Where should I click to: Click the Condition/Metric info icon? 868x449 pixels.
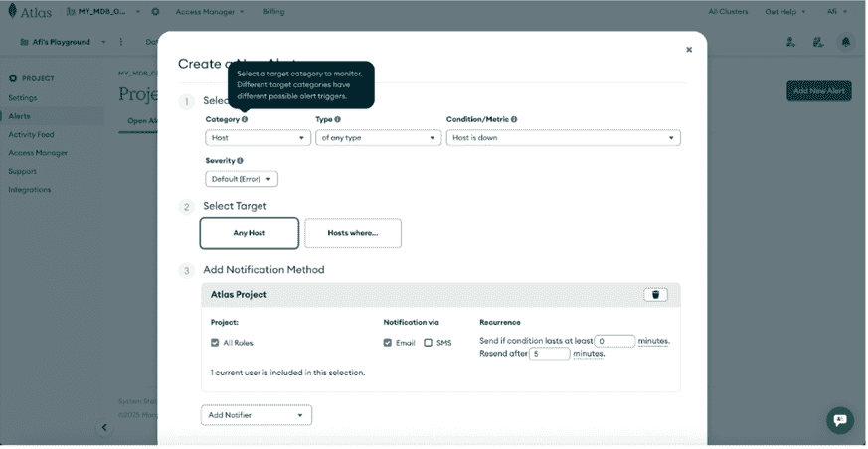(514, 119)
